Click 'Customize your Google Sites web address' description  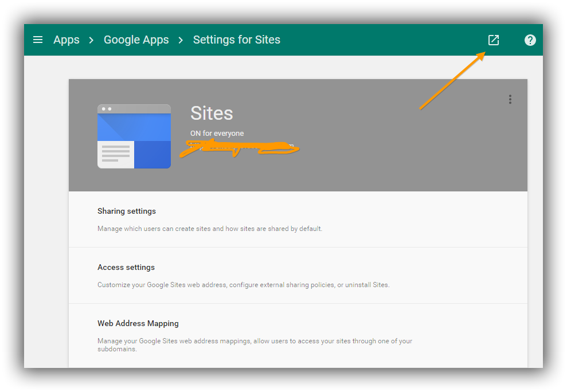coord(243,285)
